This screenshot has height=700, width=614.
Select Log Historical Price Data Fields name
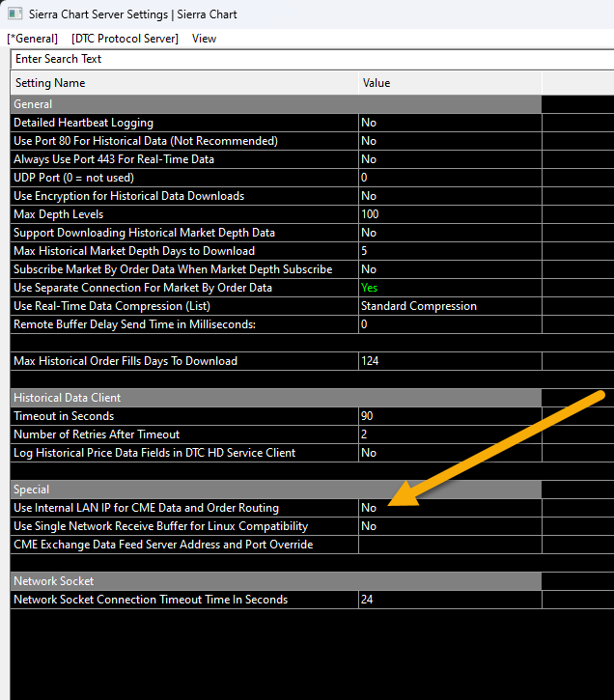pos(184,452)
